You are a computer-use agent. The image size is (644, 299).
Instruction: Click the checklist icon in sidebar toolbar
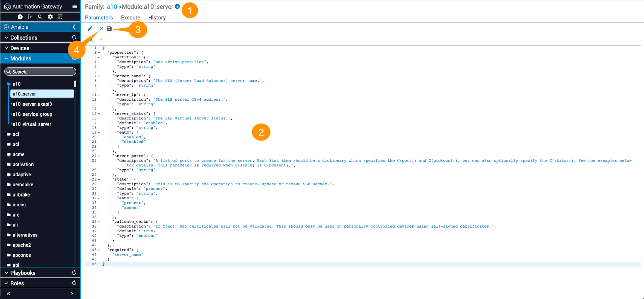[60, 17]
